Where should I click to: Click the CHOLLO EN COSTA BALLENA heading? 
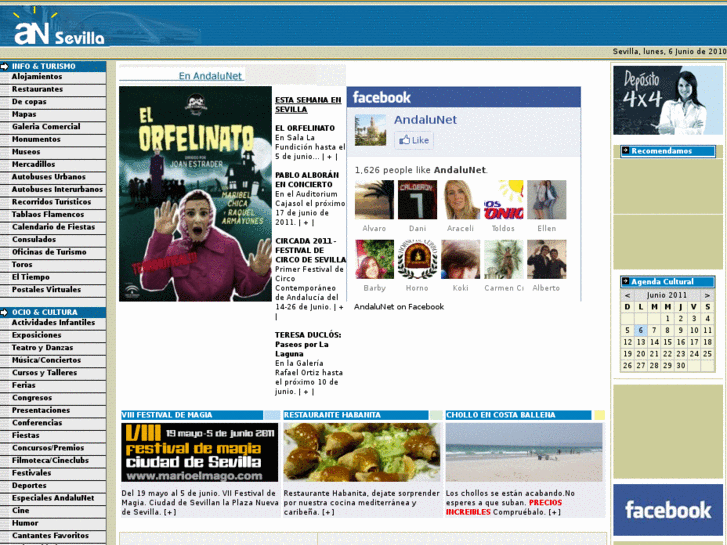(501, 415)
